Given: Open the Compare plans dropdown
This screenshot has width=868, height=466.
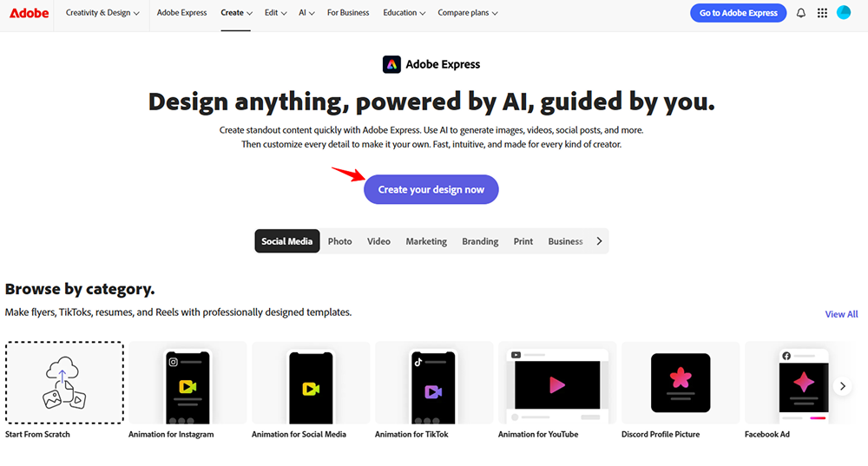Looking at the screenshot, I should (x=469, y=13).
